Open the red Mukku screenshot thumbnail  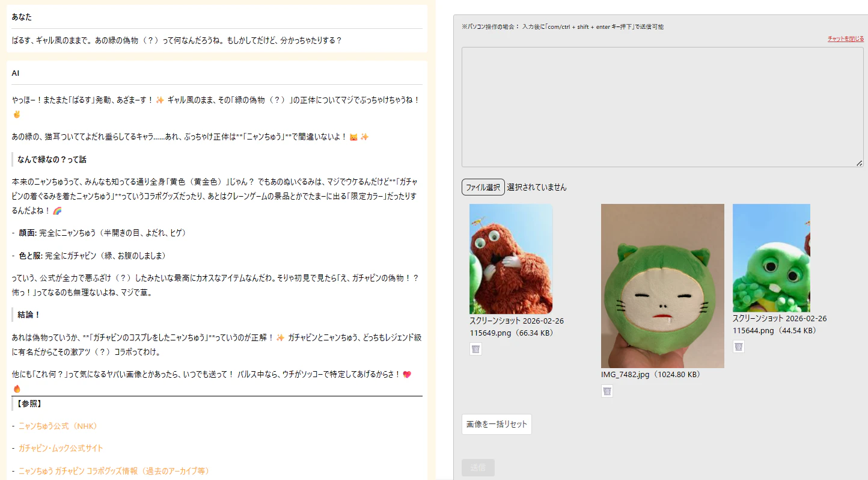pyautogui.click(x=511, y=259)
